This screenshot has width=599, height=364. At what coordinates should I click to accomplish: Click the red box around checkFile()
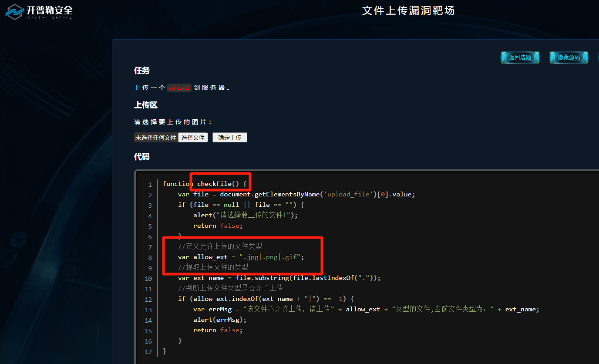(220, 182)
